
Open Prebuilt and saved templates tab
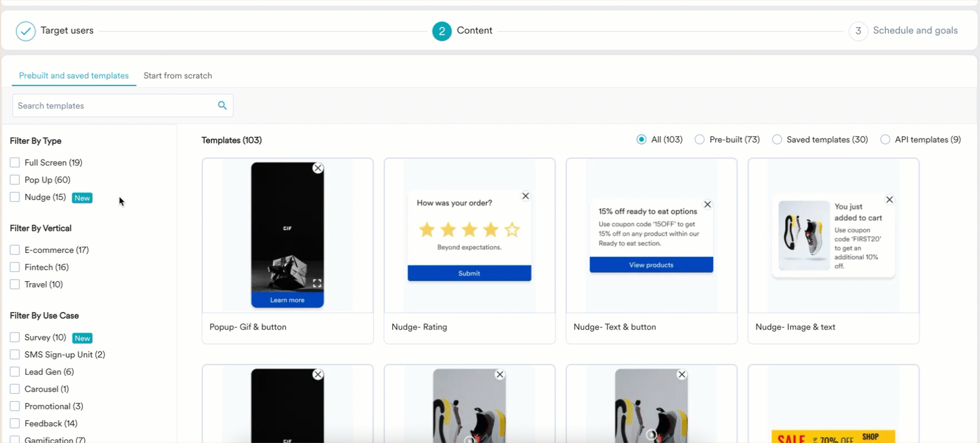pyautogui.click(x=74, y=76)
